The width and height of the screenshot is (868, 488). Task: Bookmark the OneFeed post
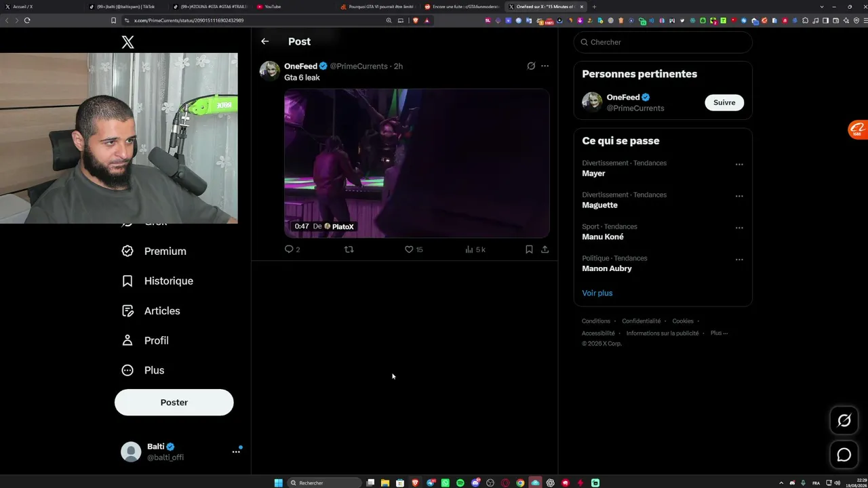coord(529,249)
